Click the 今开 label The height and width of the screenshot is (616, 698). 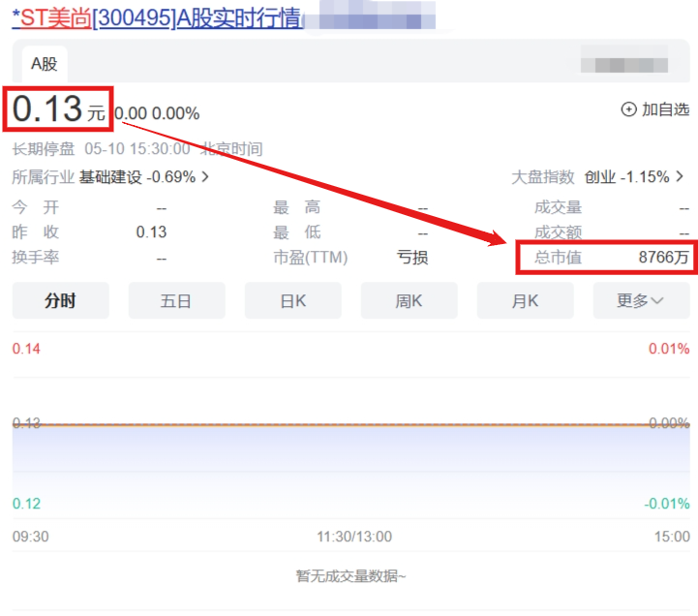click(36, 207)
